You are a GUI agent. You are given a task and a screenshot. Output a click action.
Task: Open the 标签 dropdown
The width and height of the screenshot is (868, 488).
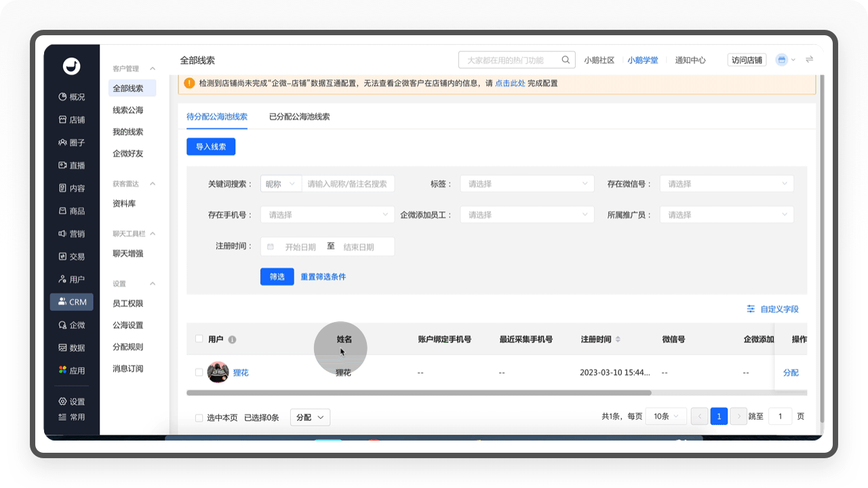click(527, 184)
